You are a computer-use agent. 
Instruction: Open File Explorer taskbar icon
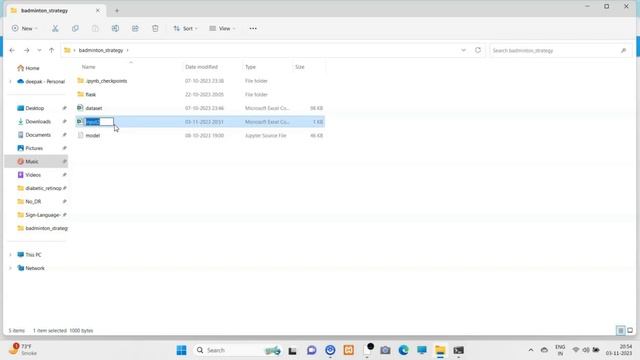coord(440,350)
